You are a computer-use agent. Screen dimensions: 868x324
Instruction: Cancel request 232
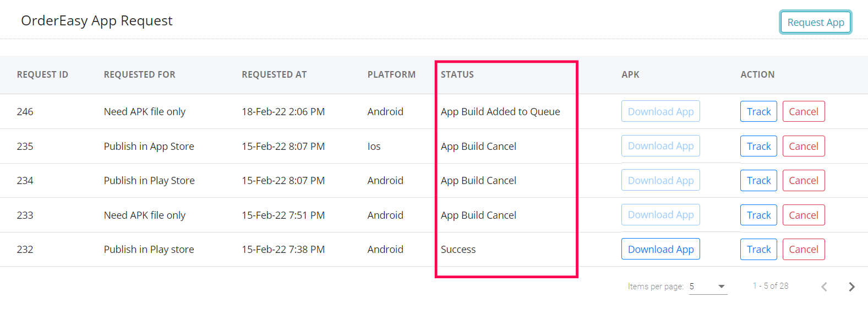click(x=803, y=249)
